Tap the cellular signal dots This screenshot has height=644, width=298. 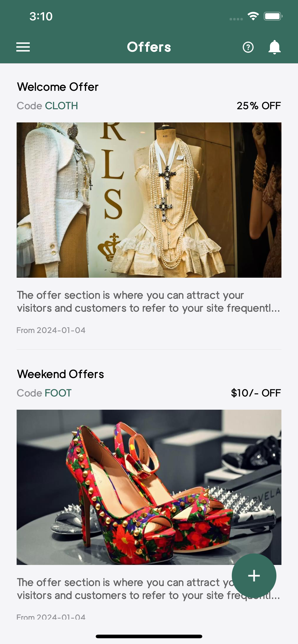point(236,19)
